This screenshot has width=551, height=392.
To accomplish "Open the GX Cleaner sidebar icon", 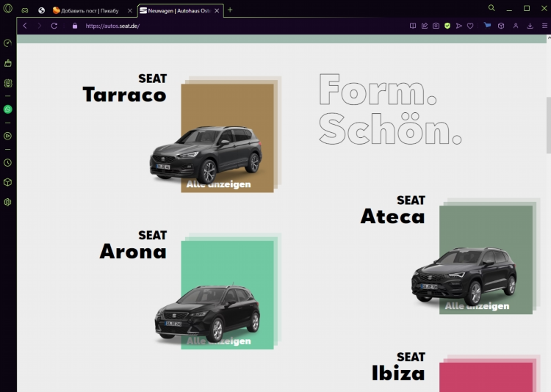I will 8,63.
